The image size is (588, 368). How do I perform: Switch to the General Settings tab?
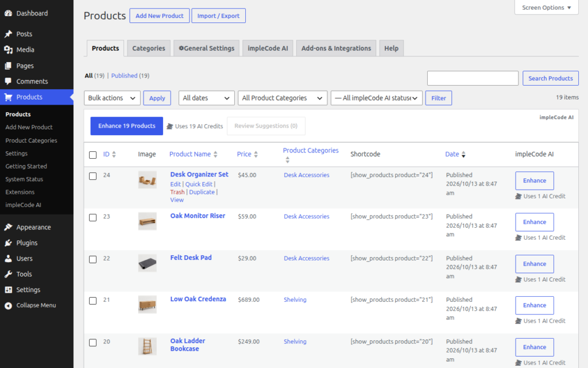(206, 48)
